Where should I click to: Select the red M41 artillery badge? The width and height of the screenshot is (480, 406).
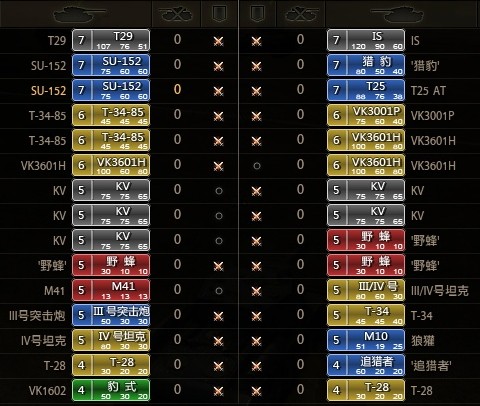[111, 290]
